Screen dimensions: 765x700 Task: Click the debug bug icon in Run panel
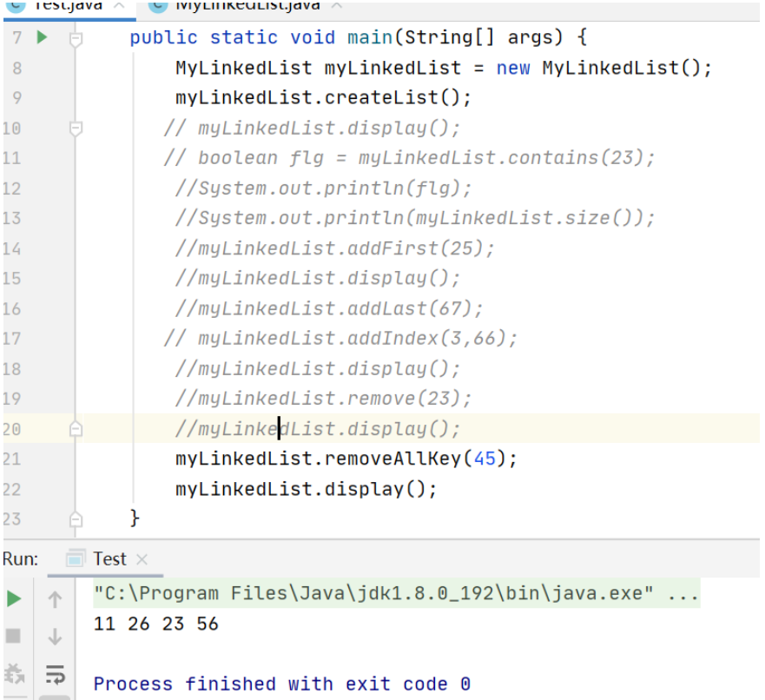pos(14,674)
